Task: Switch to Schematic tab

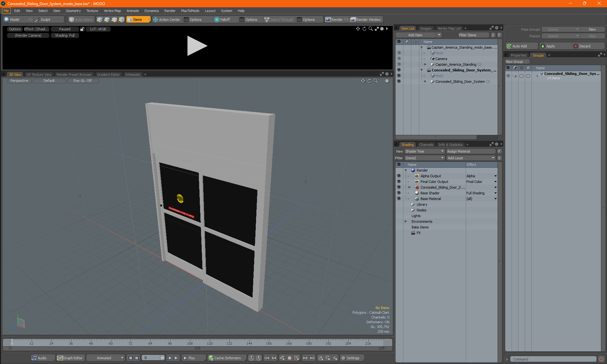Action: (x=133, y=75)
